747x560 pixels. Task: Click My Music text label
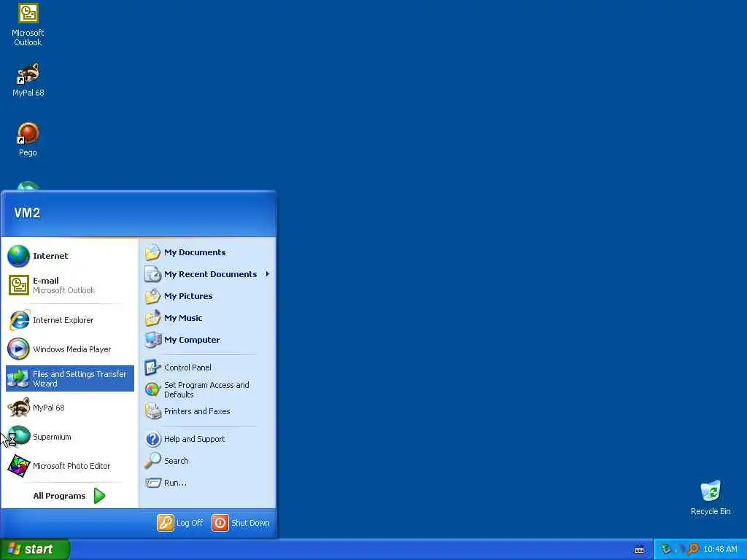tap(183, 318)
